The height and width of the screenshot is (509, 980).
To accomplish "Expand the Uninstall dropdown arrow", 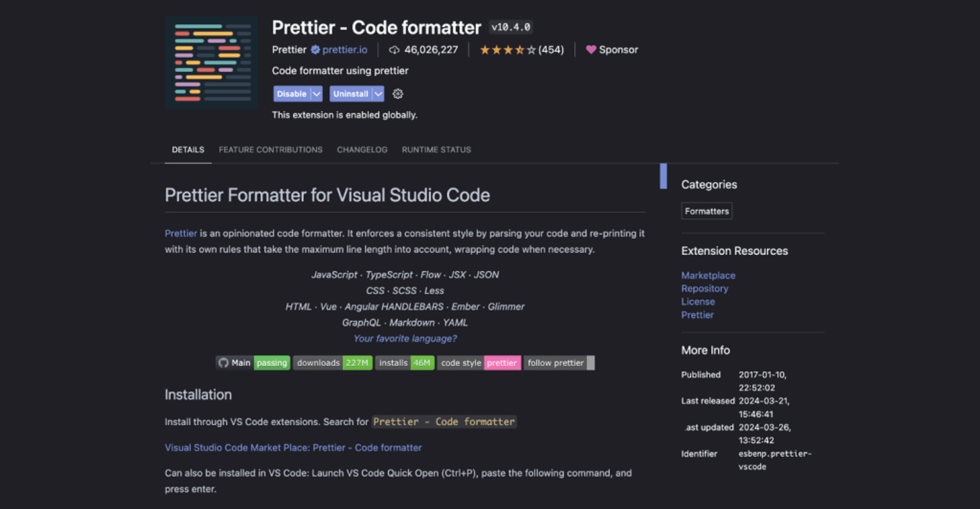I will (378, 94).
